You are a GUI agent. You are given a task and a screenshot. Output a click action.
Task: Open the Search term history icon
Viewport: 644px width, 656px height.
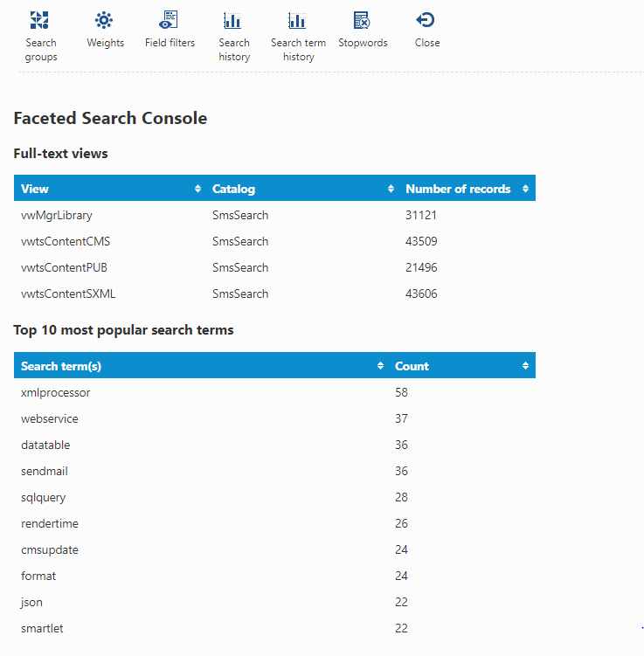pos(297,20)
